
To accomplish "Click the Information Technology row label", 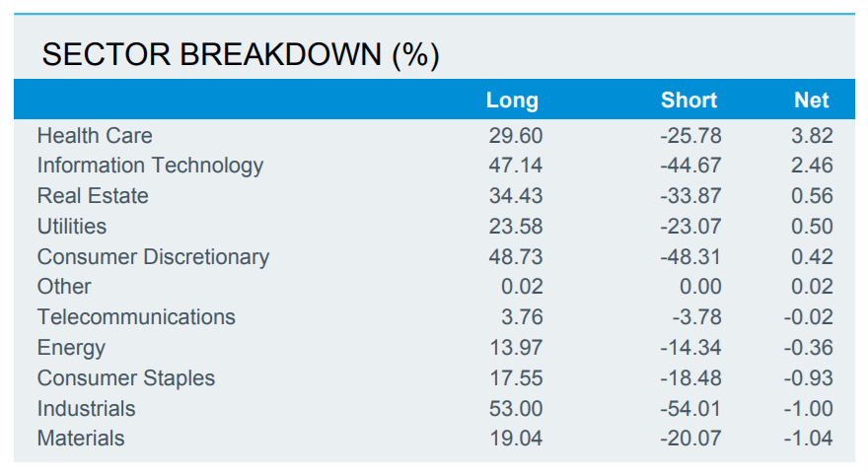I will (150, 166).
